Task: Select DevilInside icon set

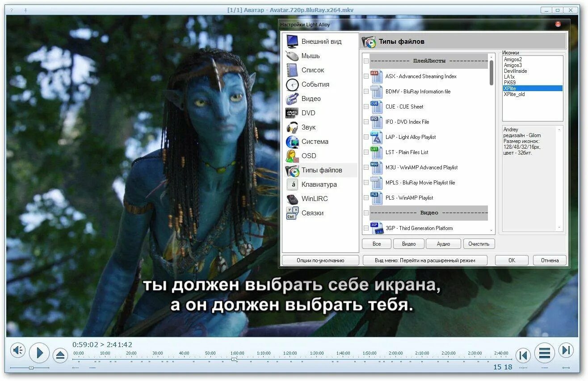Action: [533, 71]
